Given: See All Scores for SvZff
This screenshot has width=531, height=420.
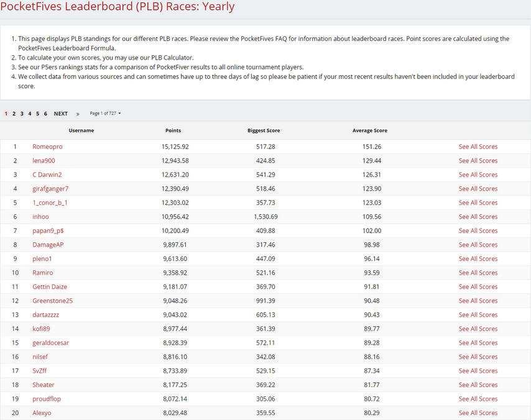Looking at the screenshot, I should coord(478,371).
